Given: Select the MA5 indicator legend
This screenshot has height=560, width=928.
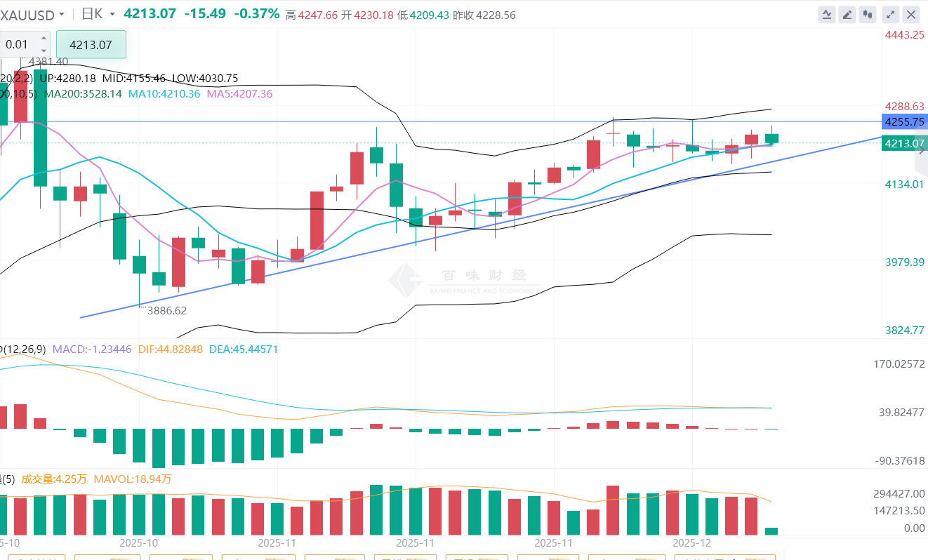Looking at the screenshot, I should click(x=239, y=93).
